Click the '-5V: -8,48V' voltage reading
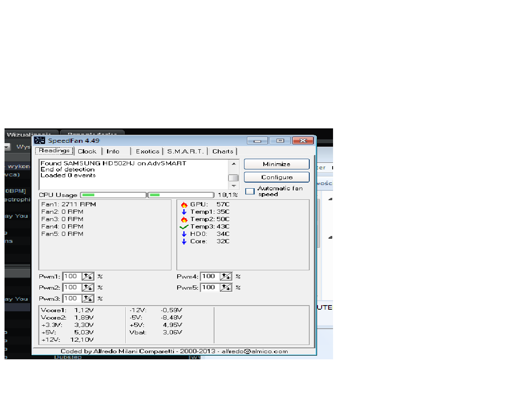Image resolution: width=525 pixels, height=420 pixels. [x=156, y=317]
